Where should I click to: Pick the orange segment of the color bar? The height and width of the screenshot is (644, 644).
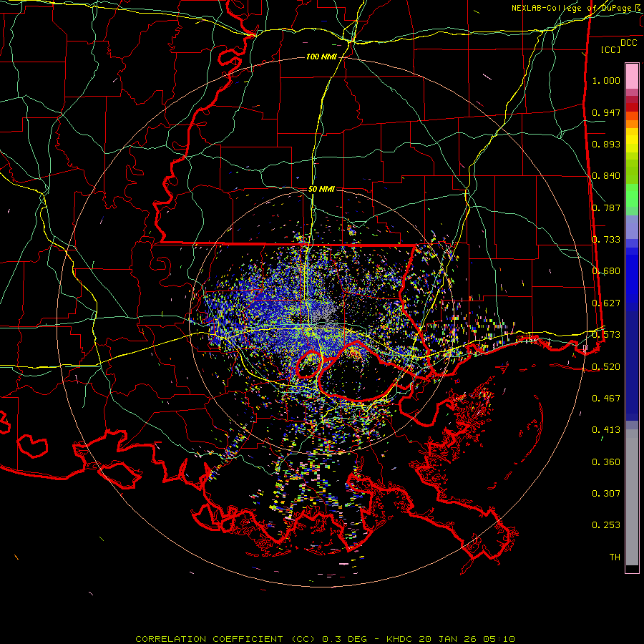pyautogui.click(x=632, y=124)
